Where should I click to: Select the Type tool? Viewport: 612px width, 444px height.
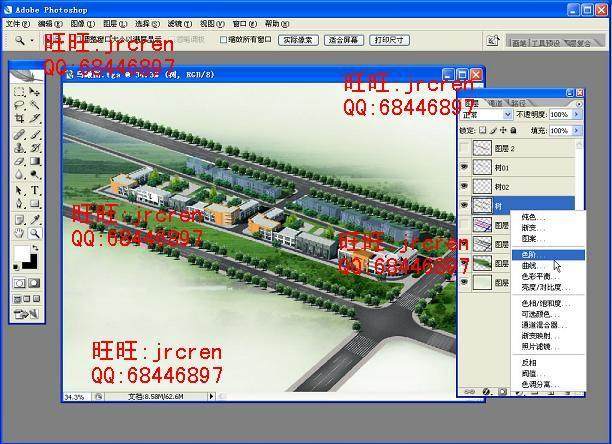(34, 190)
